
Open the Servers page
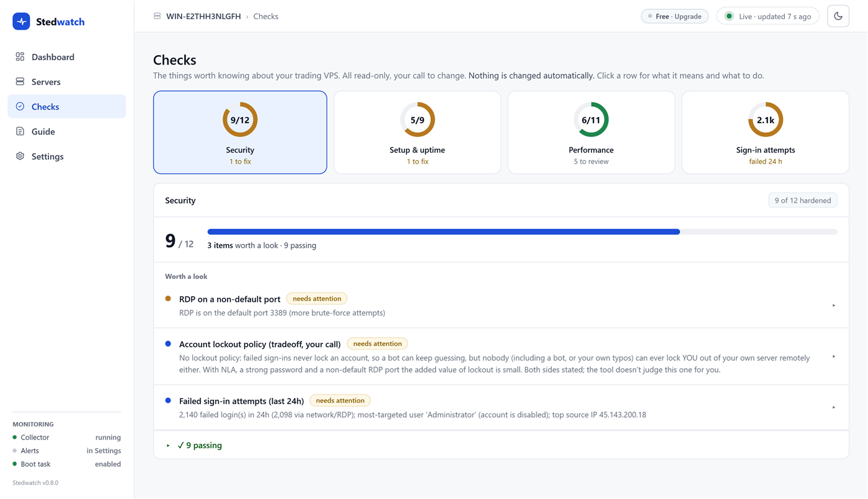click(x=66, y=81)
